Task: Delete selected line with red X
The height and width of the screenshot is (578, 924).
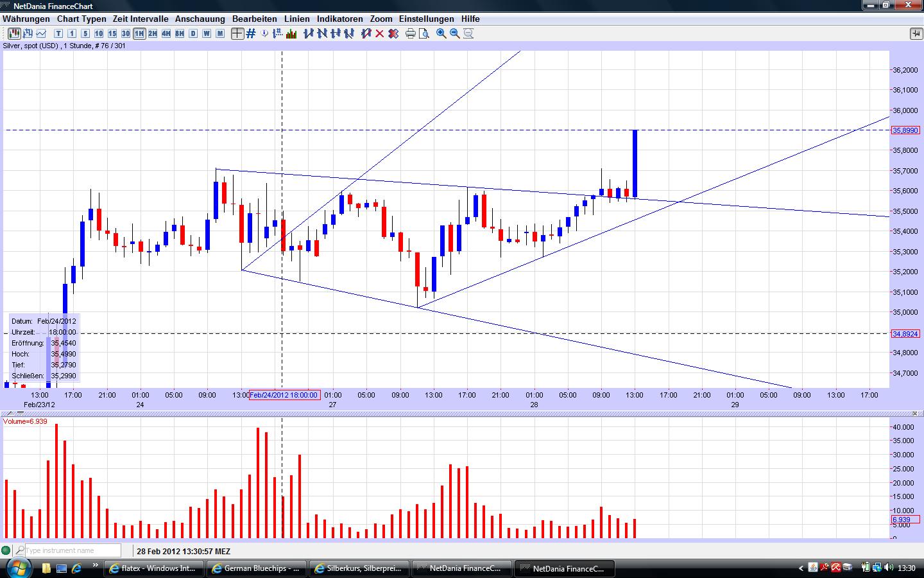Action: pyautogui.click(x=380, y=33)
